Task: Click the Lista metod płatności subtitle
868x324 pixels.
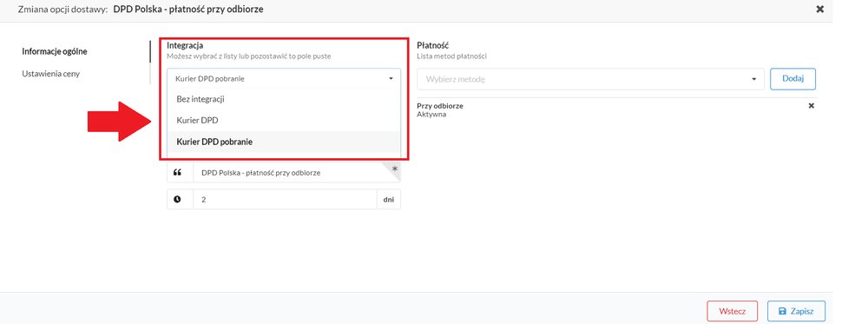Action: (x=451, y=56)
